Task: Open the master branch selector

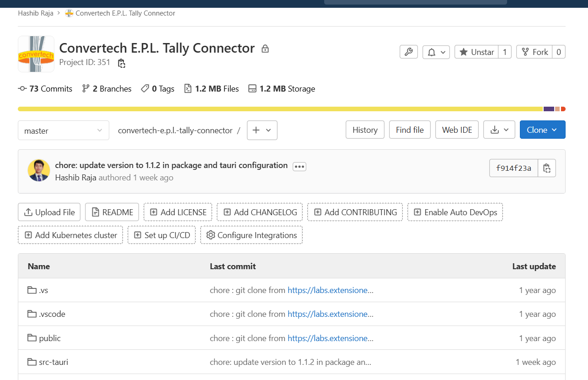Action: pyautogui.click(x=63, y=130)
